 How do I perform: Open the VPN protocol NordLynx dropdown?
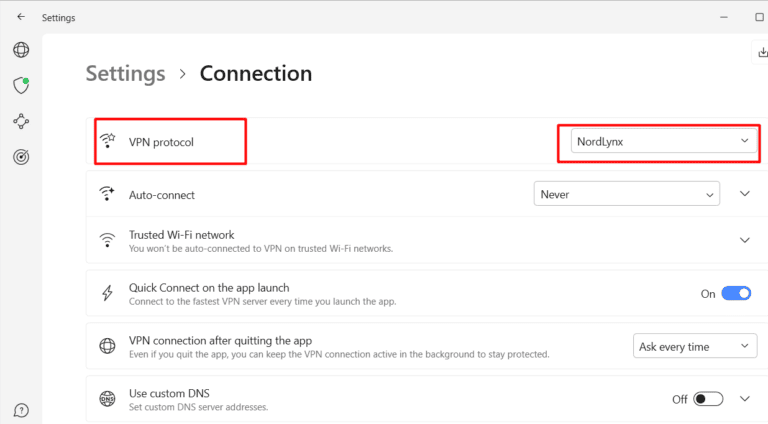pos(661,142)
